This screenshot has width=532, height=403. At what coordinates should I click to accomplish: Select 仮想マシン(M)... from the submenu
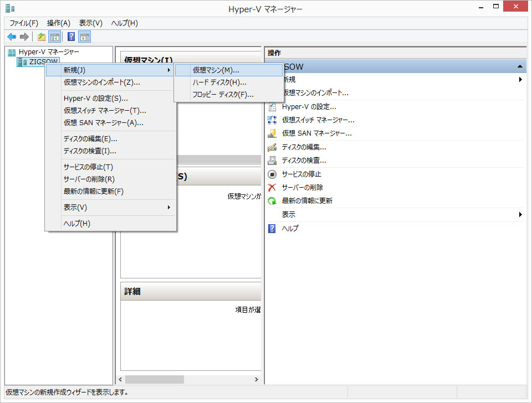pos(229,70)
